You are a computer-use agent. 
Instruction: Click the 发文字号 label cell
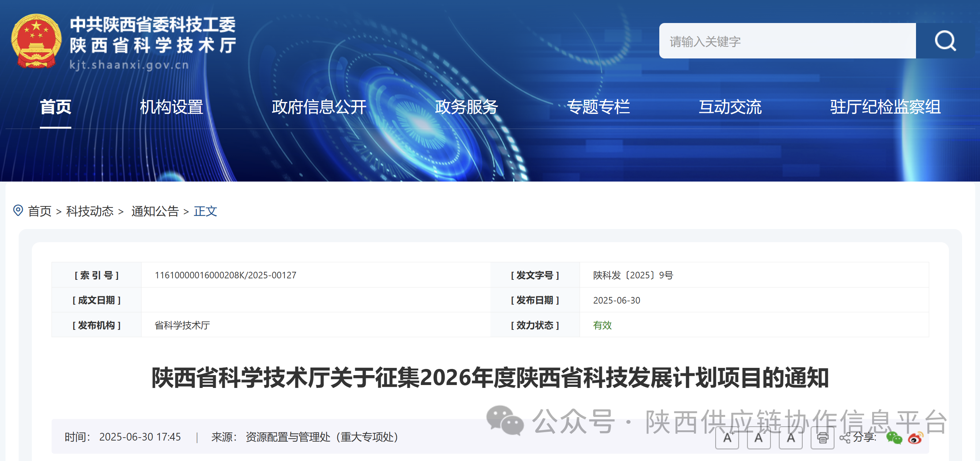click(x=535, y=275)
